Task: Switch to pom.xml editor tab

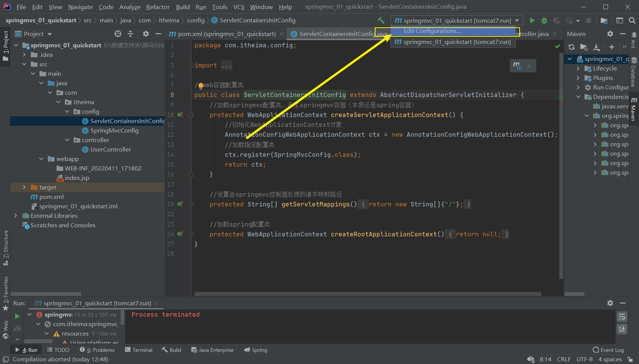Action: pos(227,34)
